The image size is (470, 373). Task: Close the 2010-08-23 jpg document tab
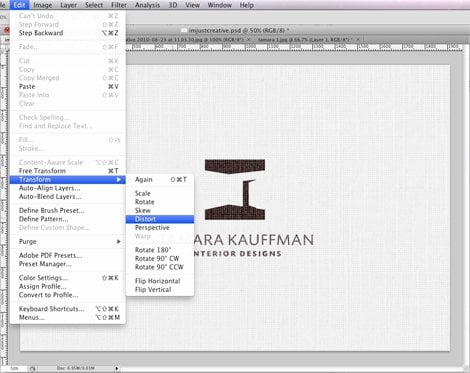point(249,39)
